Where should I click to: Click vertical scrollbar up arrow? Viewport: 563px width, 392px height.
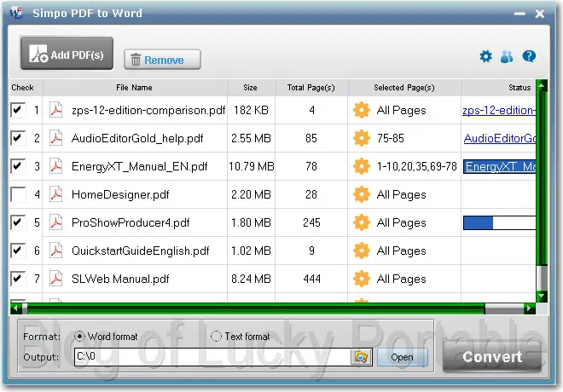pos(542,85)
